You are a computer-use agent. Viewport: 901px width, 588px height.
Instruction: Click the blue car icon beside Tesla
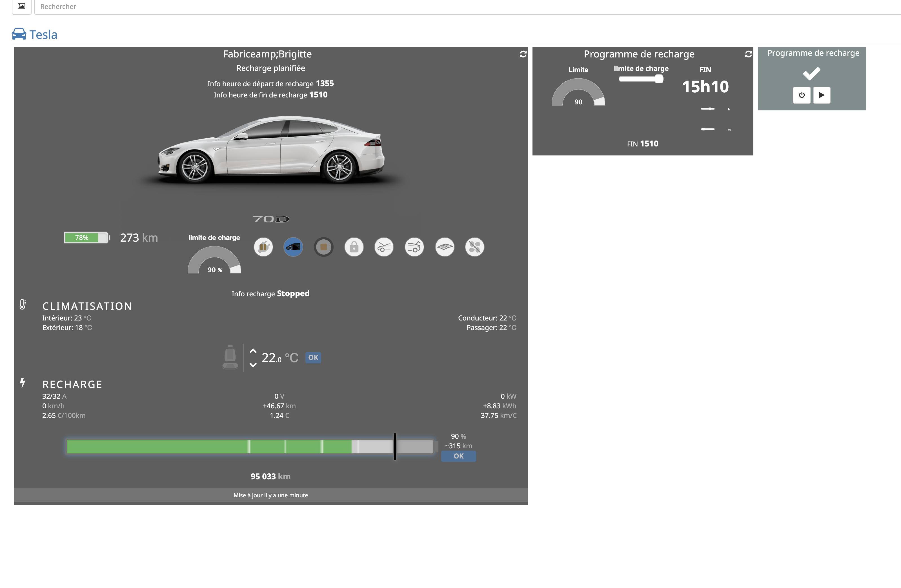click(x=19, y=34)
